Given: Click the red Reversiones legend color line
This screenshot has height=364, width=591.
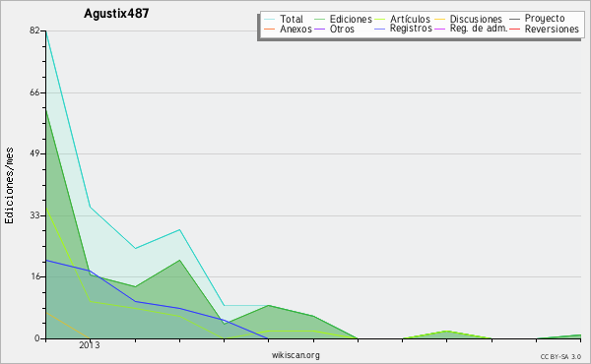Looking at the screenshot, I should point(514,29).
